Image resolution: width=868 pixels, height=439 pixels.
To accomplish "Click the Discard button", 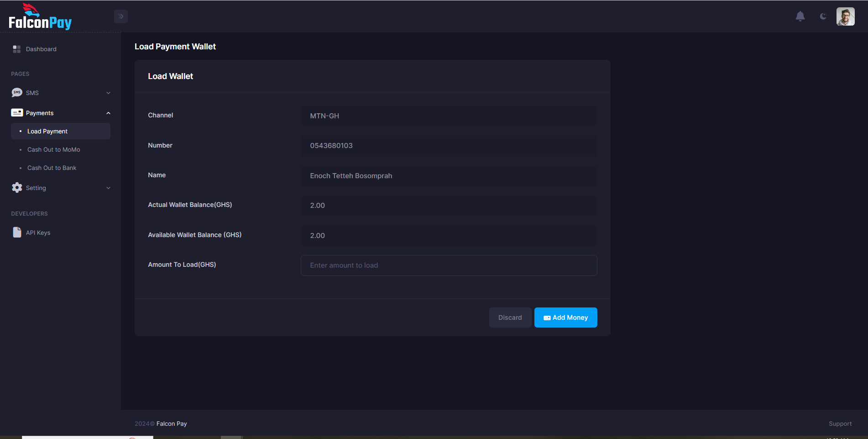I will (510, 317).
